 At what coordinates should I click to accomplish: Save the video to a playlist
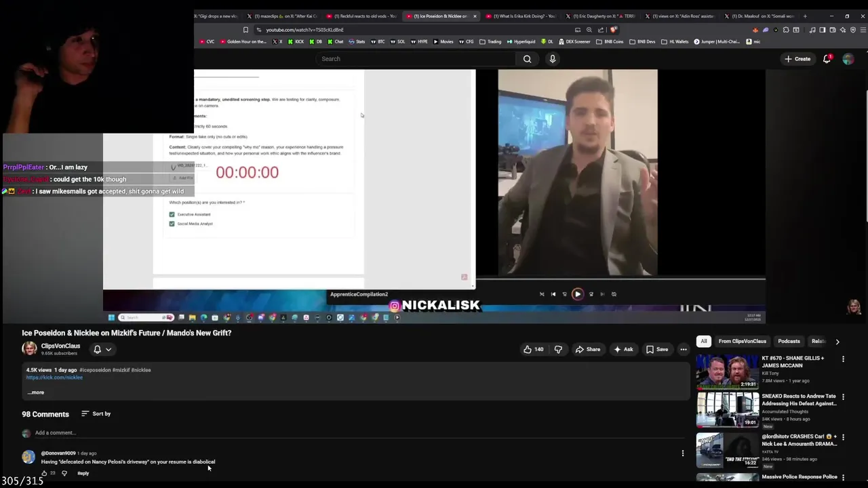pyautogui.click(x=656, y=350)
